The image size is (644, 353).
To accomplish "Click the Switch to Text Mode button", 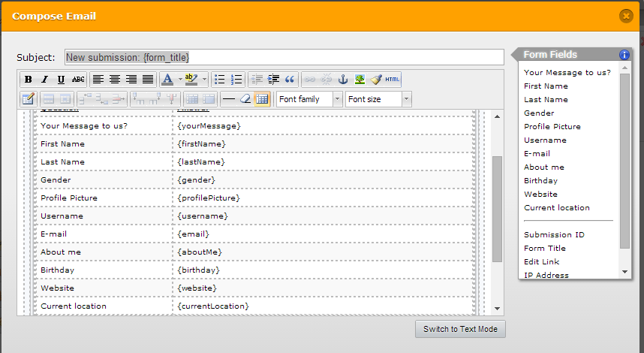I will tap(460, 329).
